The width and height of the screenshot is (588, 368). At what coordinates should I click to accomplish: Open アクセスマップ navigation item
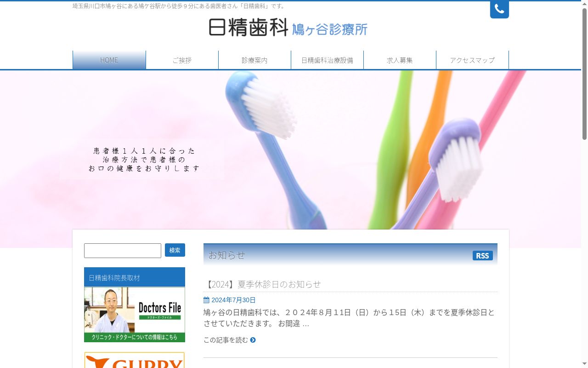pos(472,60)
